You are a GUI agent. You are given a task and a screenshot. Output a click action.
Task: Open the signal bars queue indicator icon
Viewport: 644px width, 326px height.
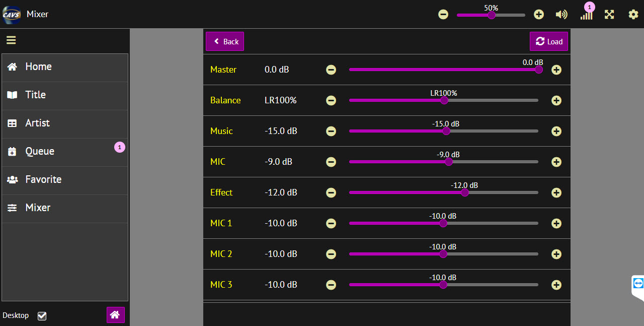pyautogui.click(x=586, y=15)
